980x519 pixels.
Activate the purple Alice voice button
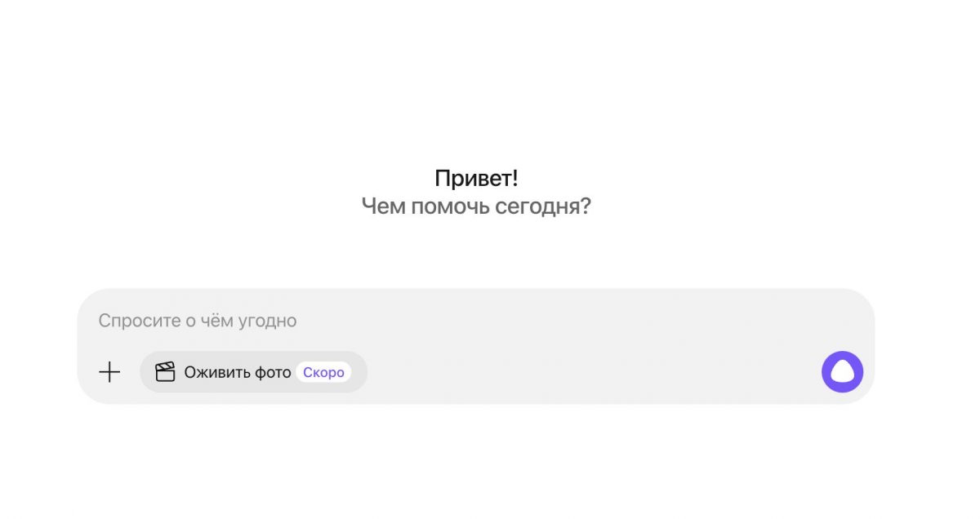tap(842, 372)
